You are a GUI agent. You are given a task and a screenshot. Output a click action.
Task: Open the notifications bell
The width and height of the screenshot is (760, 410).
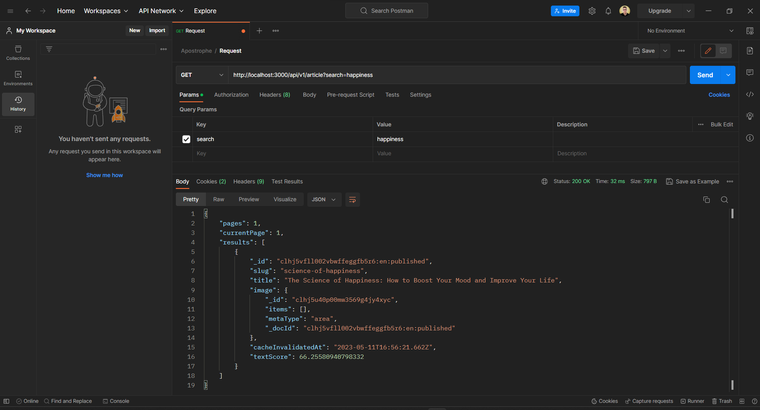(608, 11)
